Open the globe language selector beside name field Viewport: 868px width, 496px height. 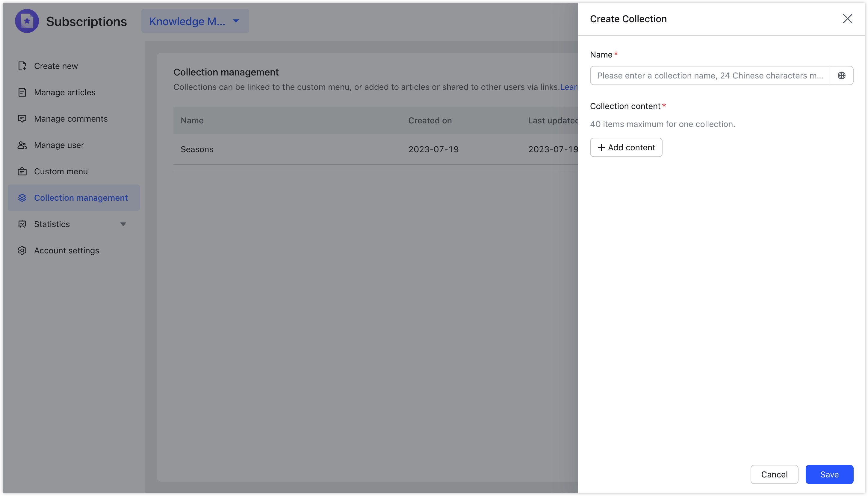click(x=842, y=75)
